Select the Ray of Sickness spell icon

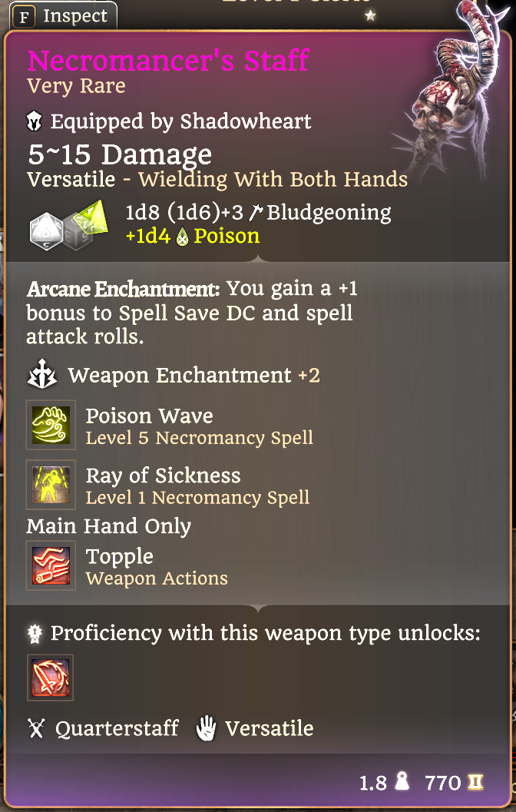[x=51, y=485]
